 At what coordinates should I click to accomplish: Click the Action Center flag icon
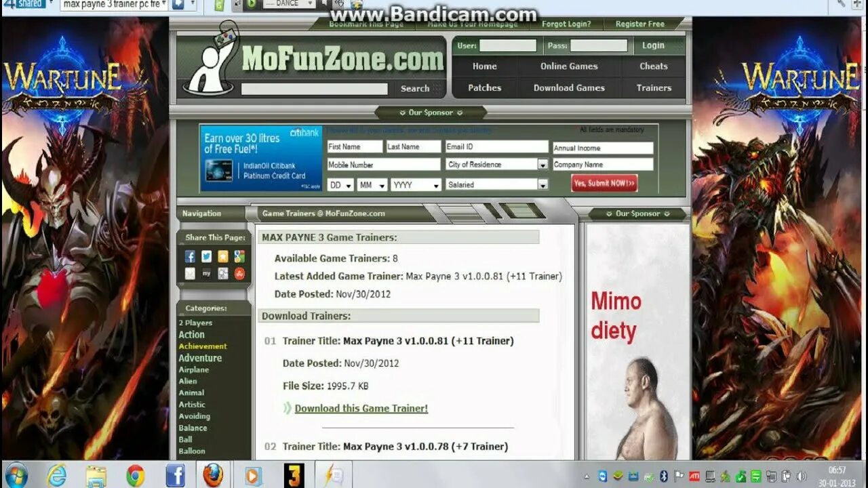tap(679, 476)
